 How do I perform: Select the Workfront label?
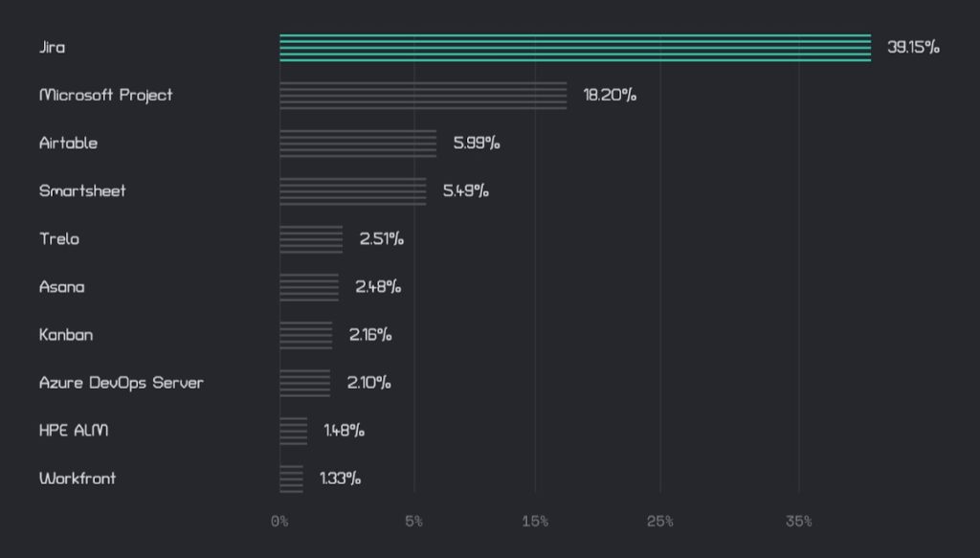pyautogui.click(x=78, y=479)
